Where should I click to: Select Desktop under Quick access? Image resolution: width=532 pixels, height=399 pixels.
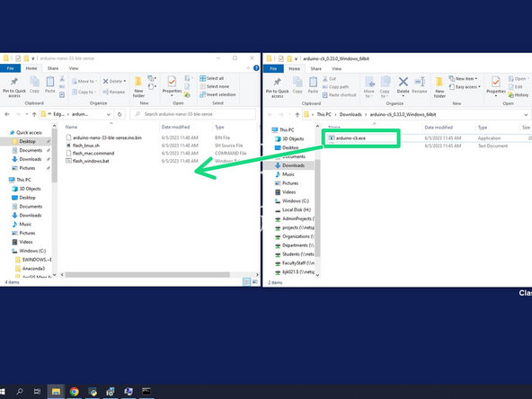(27, 141)
